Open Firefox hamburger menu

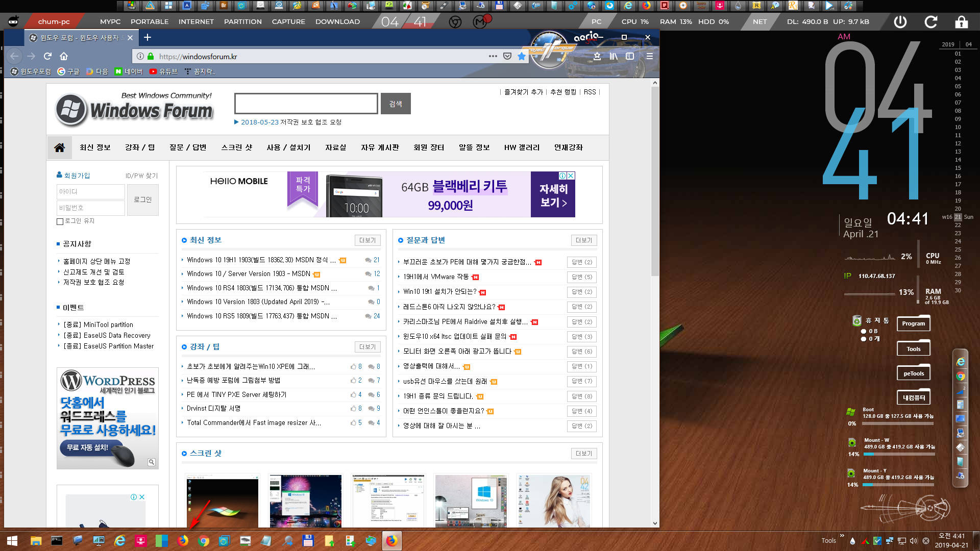[x=649, y=56]
